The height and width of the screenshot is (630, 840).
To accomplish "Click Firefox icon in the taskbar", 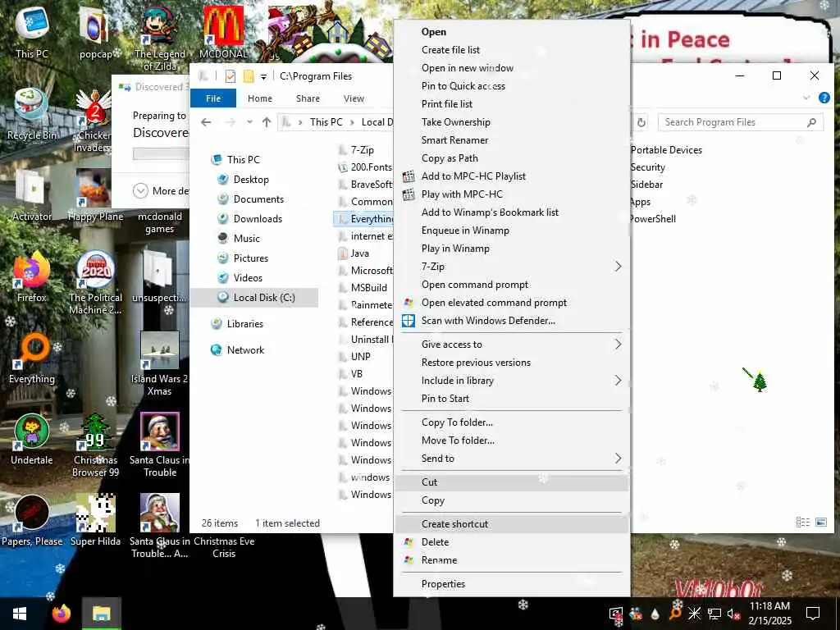I will click(62, 614).
